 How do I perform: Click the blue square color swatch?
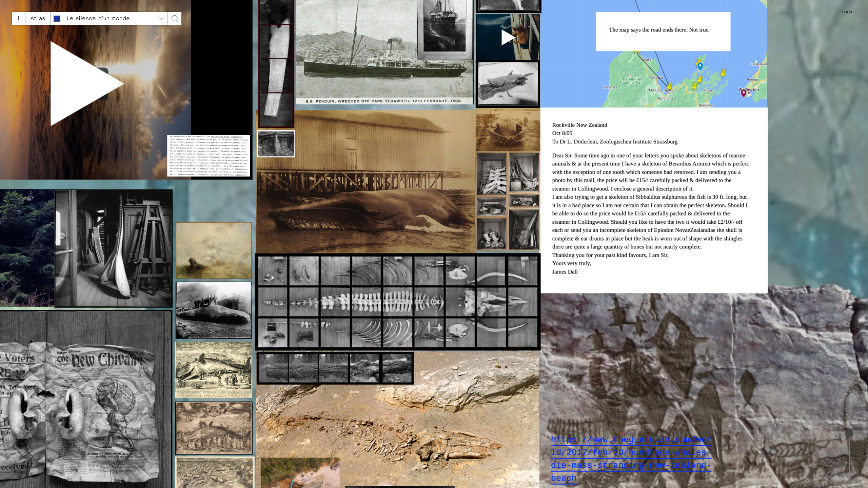57,18
